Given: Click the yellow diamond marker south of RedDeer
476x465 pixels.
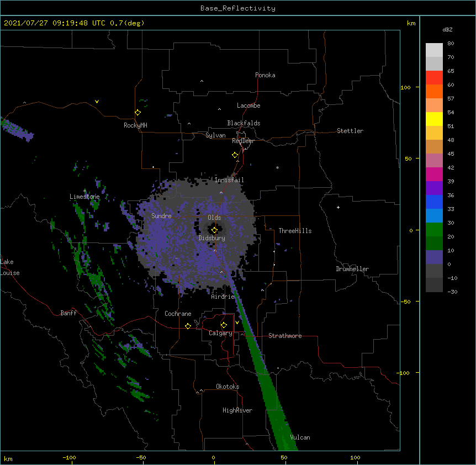Looking at the screenshot, I should click(x=235, y=155).
